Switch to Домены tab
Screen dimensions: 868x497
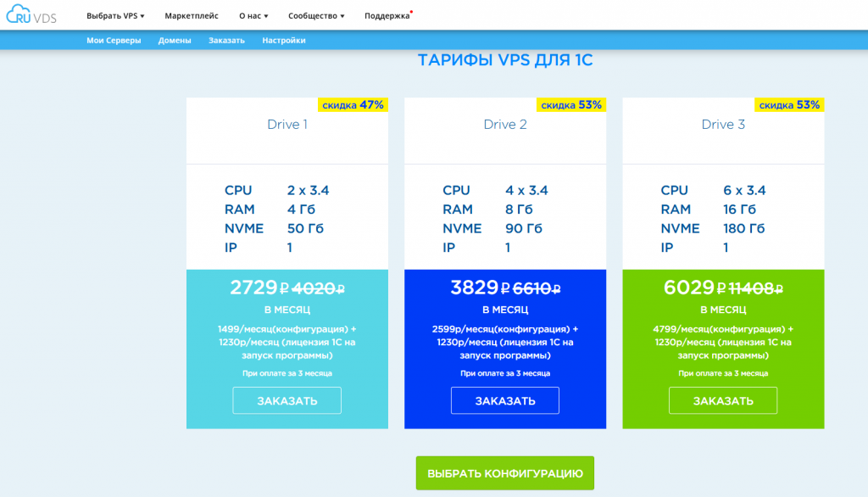click(x=175, y=41)
